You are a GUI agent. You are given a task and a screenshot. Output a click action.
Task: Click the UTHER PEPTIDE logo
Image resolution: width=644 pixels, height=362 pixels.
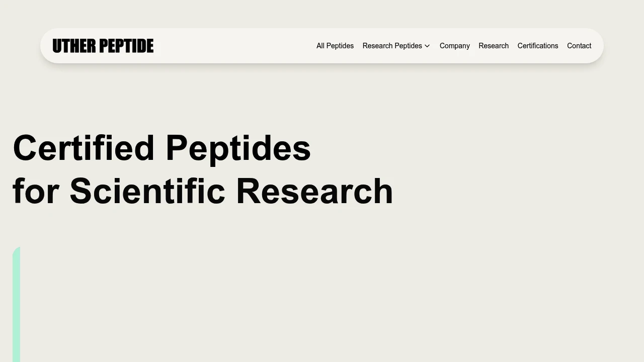(x=103, y=46)
